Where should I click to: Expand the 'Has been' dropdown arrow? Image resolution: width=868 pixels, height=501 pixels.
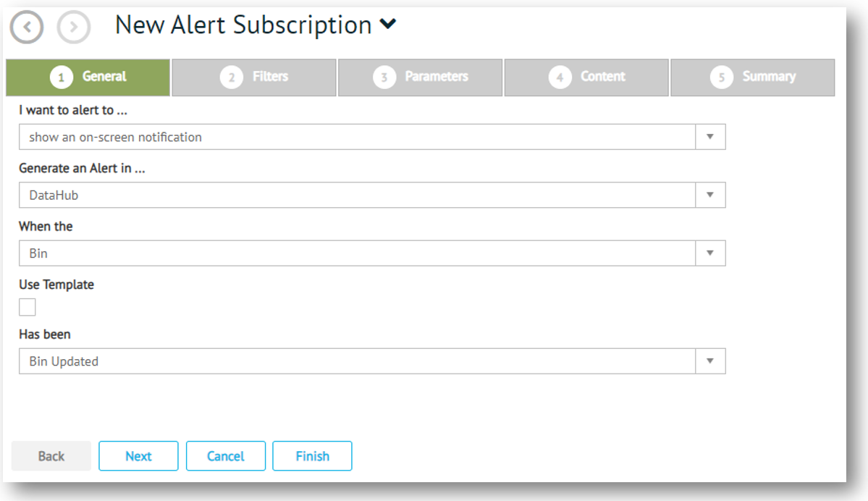pos(710,361)
